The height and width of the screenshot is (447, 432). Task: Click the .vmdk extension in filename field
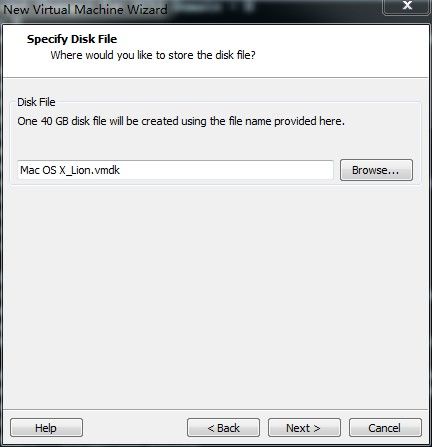click(x=106, y=170)
